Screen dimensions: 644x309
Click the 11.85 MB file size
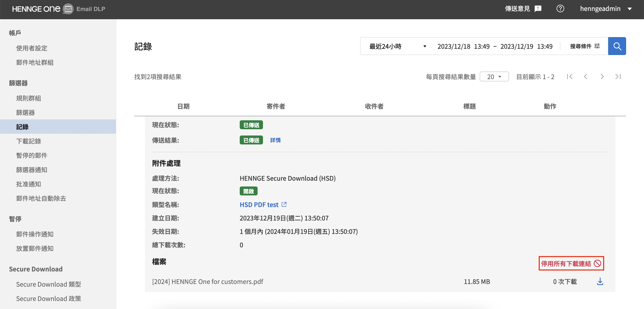click(x=477, y=281)
